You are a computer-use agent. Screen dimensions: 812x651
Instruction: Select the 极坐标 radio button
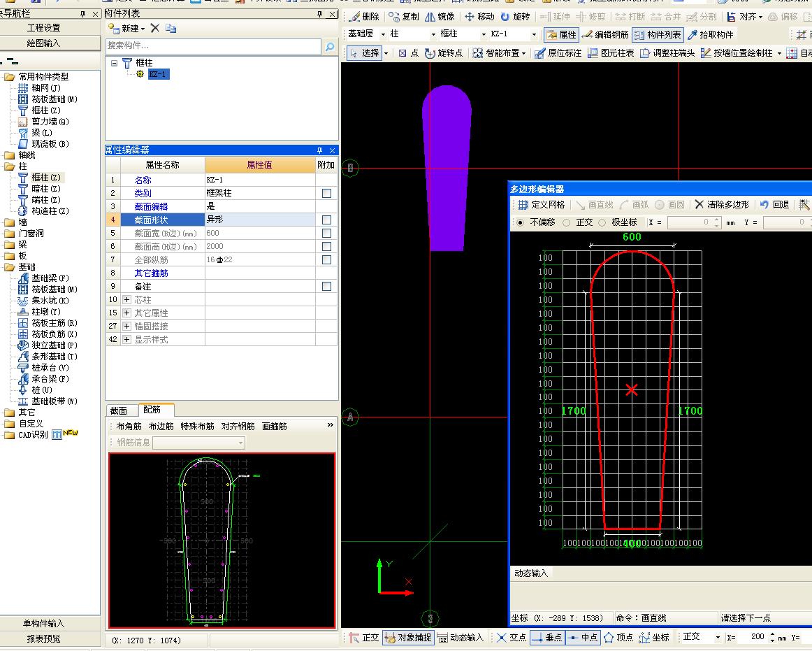tap(602, 222)
